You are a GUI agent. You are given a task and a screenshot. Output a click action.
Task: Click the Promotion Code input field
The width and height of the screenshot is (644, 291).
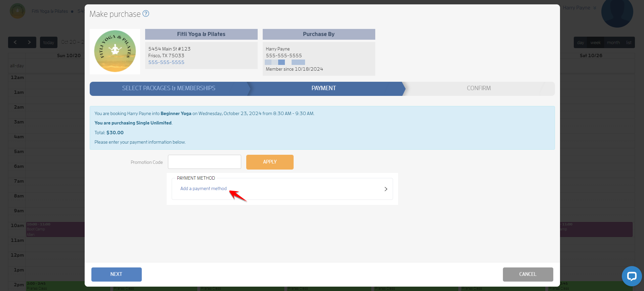point(205,162)
